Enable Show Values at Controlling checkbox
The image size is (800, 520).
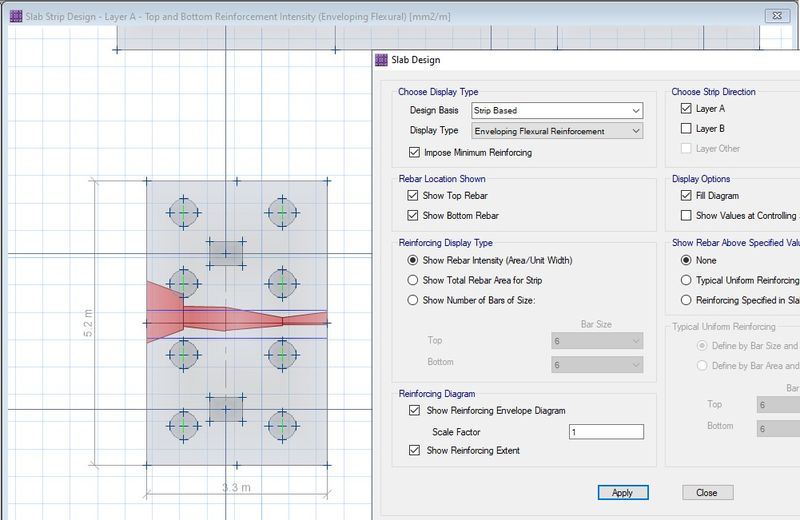(x=686, y=215)
